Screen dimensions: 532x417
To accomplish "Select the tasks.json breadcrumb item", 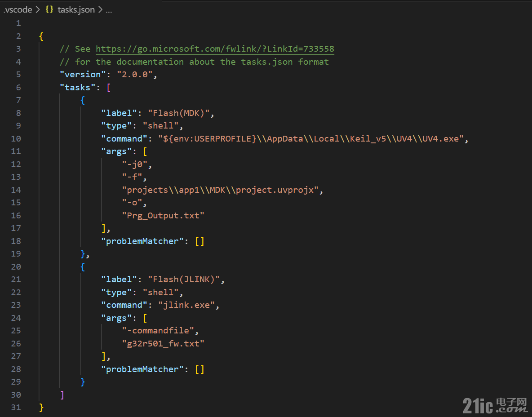I will [x=76, y=9].
